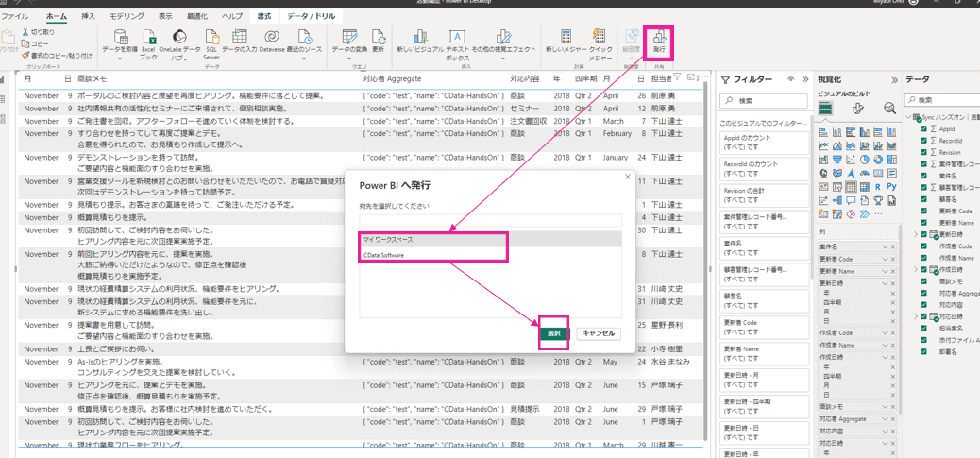
Task: Click 書式のコピー/貼り付け (Format painter)
Action: pos(57,55)
